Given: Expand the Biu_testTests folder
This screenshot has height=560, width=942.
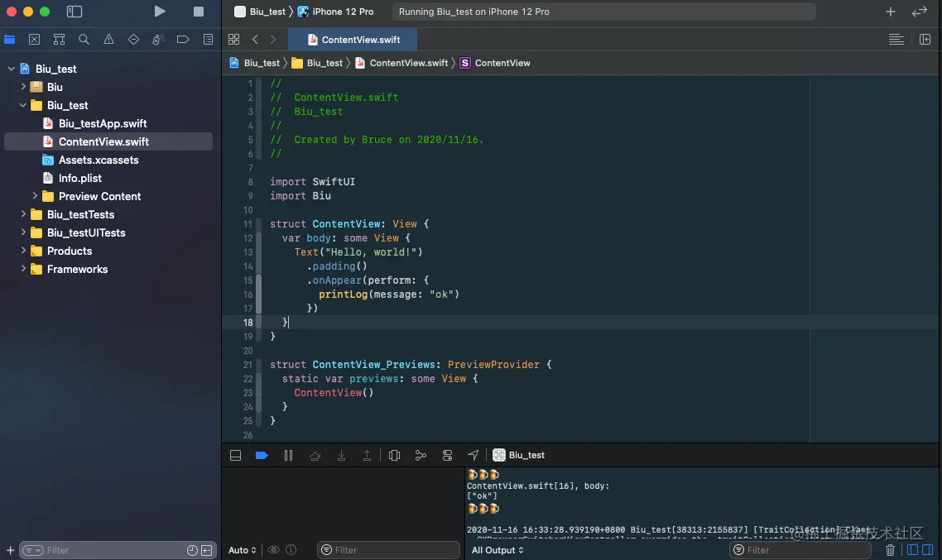Looking at the screenshot, I should 23,214.
